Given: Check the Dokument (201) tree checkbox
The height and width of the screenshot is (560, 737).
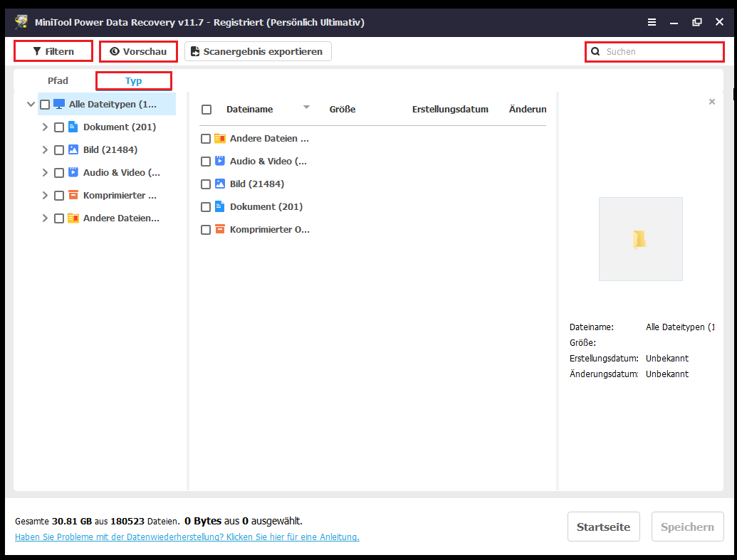Looking at the screenshot, I should 59,127.
